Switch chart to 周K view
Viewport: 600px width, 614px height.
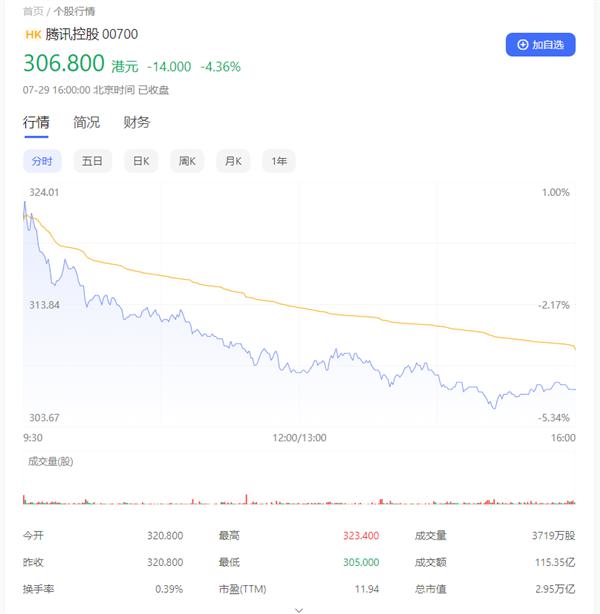[187, 161]
